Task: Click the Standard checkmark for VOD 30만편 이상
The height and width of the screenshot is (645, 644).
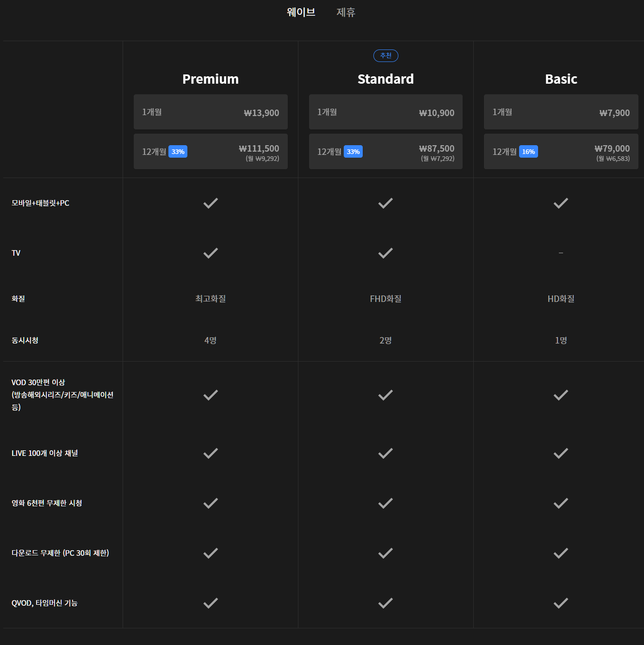Action: click(385, 395)
